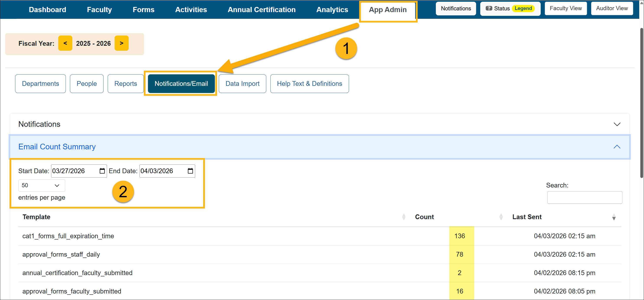The width and height of the screenshot is (644, 300).
Task: Click the top Notifications button
Action: tap(456, 8)
